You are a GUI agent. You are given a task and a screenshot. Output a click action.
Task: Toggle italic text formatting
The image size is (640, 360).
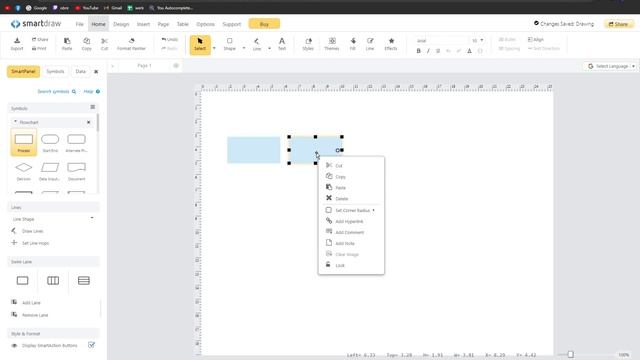pyautogui.click(x=428, y=51)
